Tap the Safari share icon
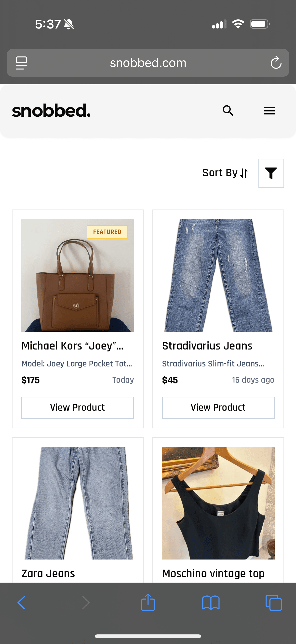The height and width of the screenshot is (644, 296). 148,602
